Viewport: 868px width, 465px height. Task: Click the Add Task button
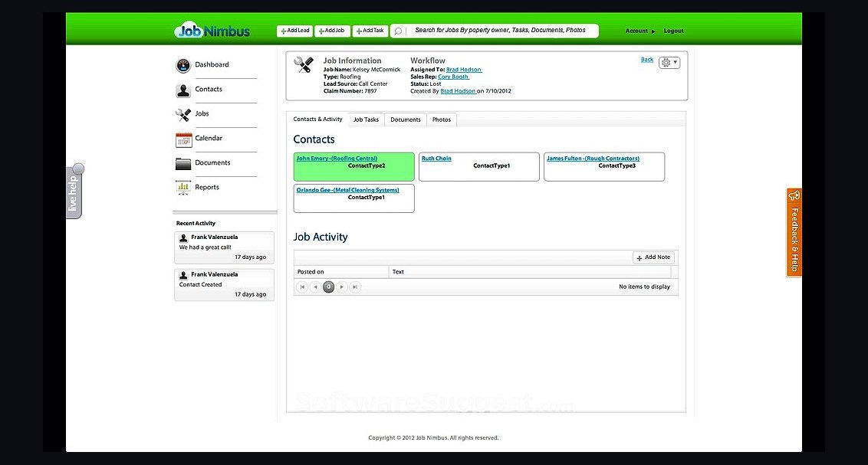point(370,31)
